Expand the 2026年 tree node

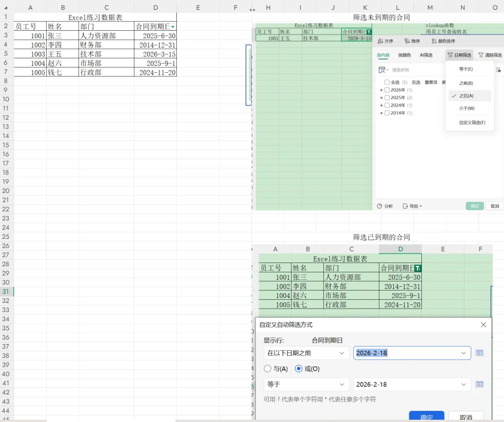382,90
